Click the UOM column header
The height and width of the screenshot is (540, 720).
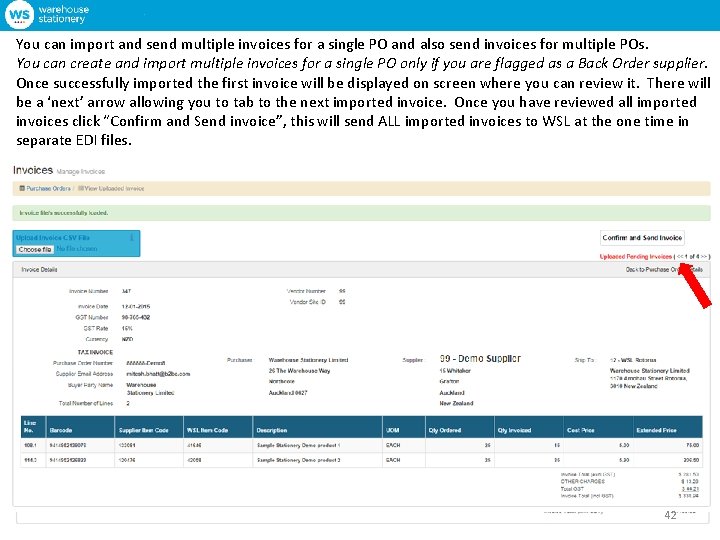pos(404,427)
